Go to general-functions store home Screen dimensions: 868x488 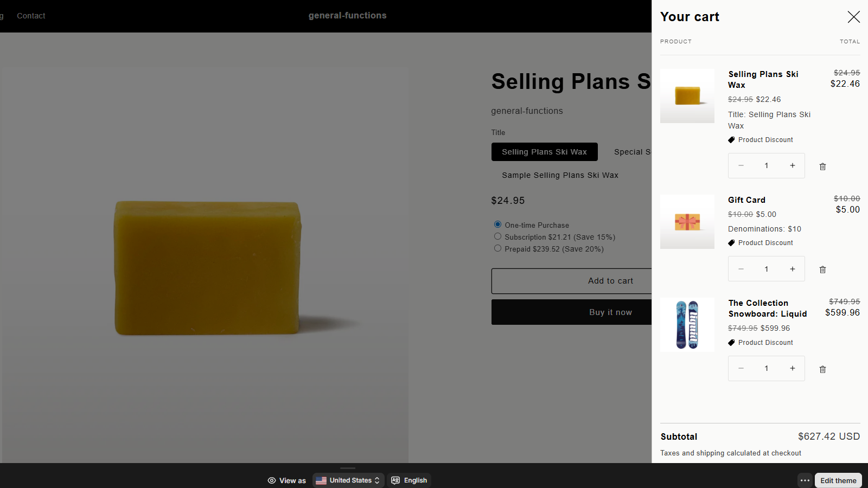pos(347,16)
